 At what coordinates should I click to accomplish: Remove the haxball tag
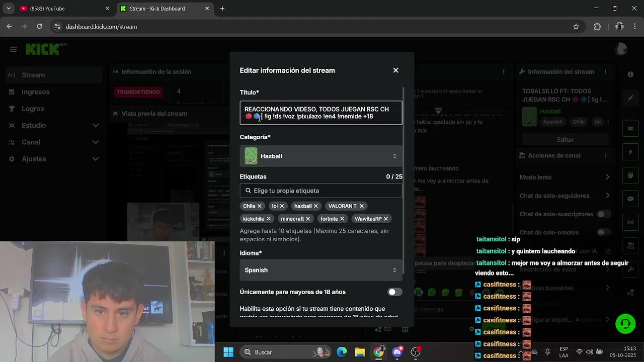pos(316,206)
